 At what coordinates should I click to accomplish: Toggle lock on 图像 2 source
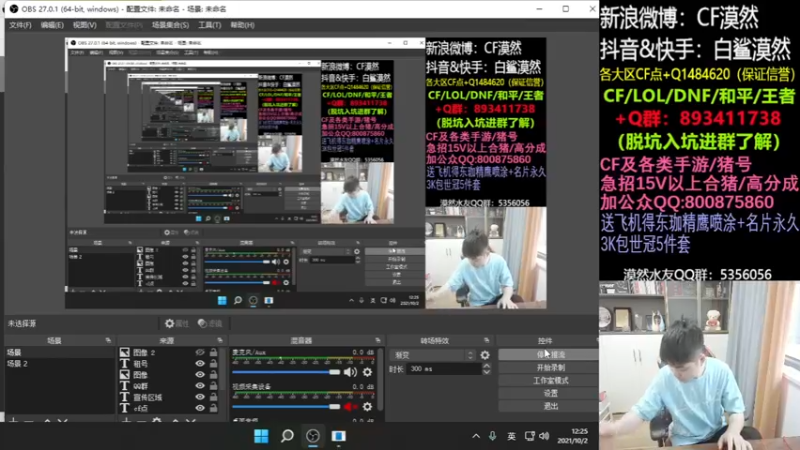point(213,352)
